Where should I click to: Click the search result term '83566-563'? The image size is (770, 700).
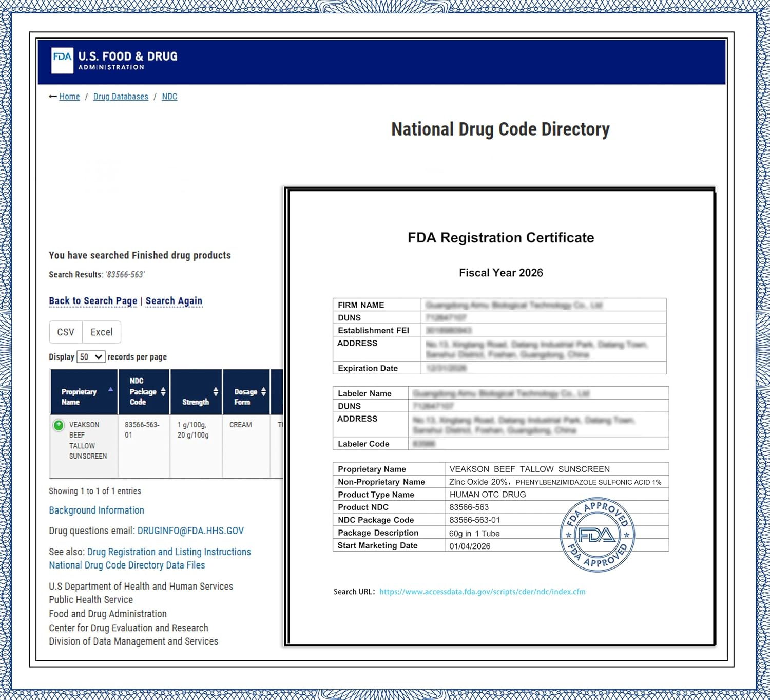click(125, 275)
